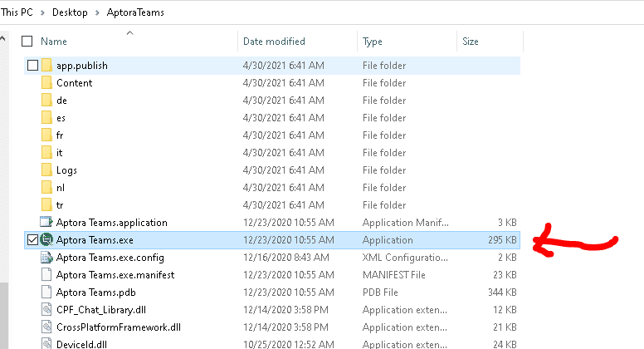Click the Aptora Teams.application manifest icon

pyautogui.click(x=46, y=223)
